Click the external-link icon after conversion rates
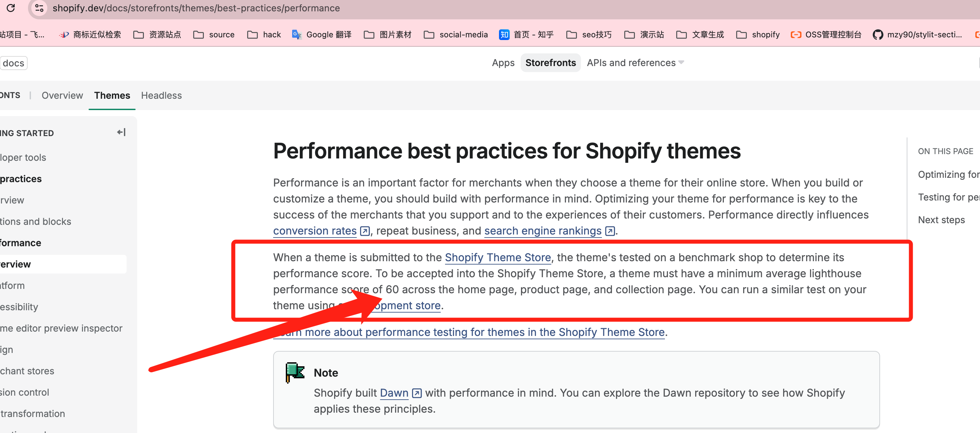This screenshot has width=980, height=433. pos(364,231)
